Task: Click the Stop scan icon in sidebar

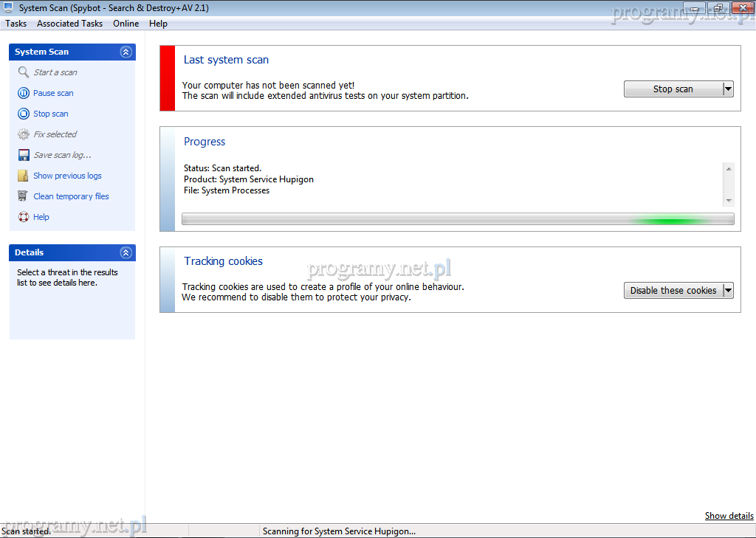Action: click(24, 114)
